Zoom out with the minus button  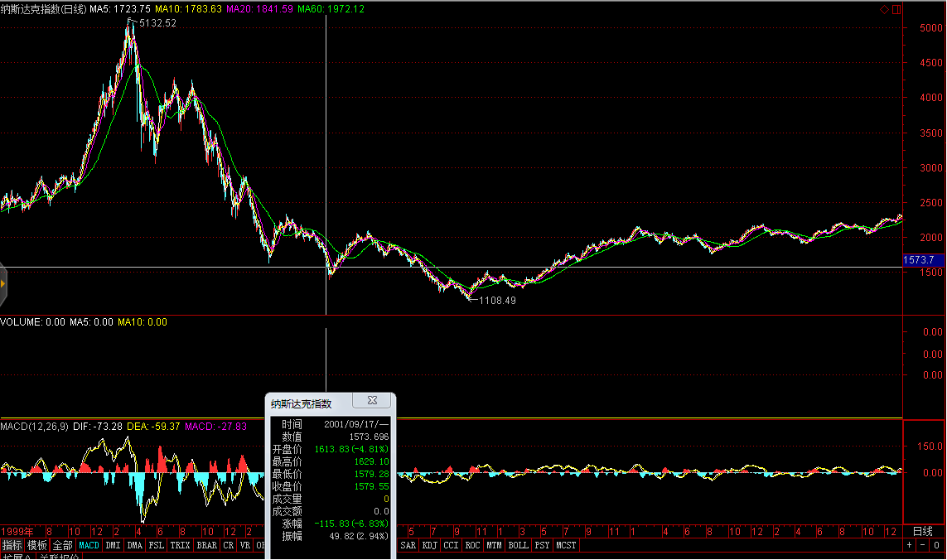tap(923, 545)
